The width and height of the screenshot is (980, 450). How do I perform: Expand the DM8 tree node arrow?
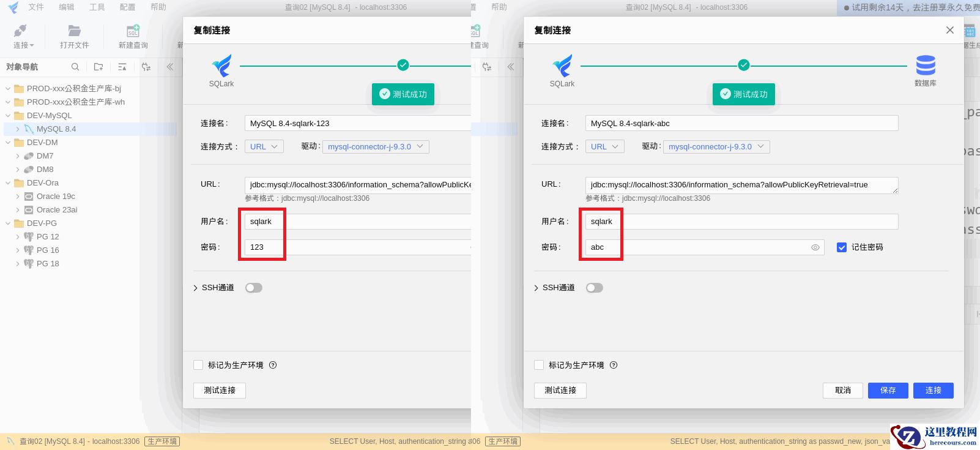coord(18,170)
